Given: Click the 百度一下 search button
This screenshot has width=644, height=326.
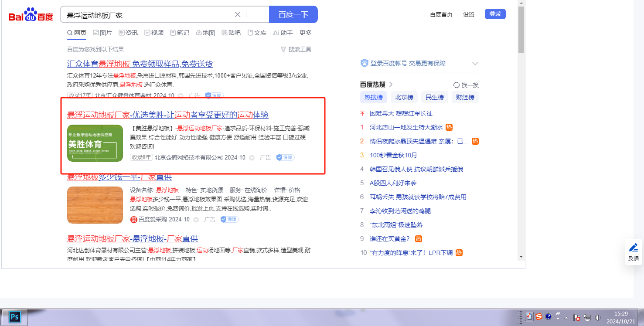Looking at the screenshot, I should tap(293, 14).
